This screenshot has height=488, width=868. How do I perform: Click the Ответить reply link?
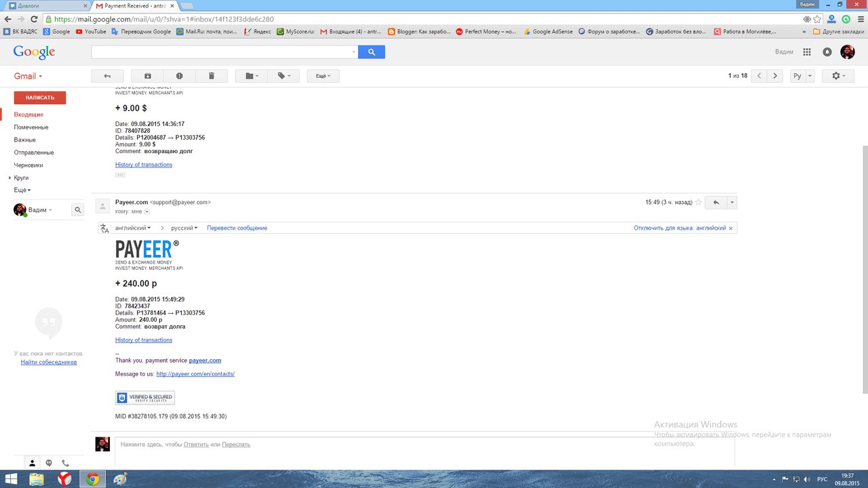(x=196, y=445)
